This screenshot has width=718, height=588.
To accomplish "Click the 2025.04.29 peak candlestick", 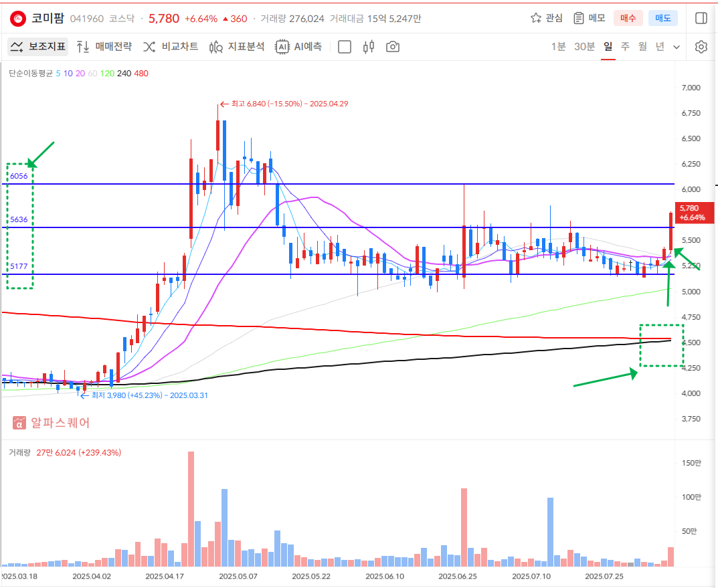I will (x=218, y=135).
